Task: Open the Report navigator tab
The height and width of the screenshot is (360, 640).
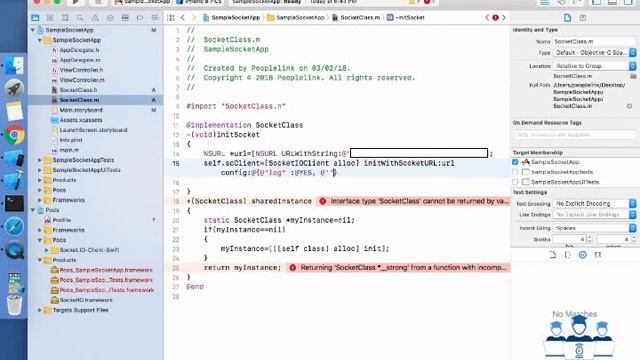Action: pyautogui.click(x=155, y=18)
